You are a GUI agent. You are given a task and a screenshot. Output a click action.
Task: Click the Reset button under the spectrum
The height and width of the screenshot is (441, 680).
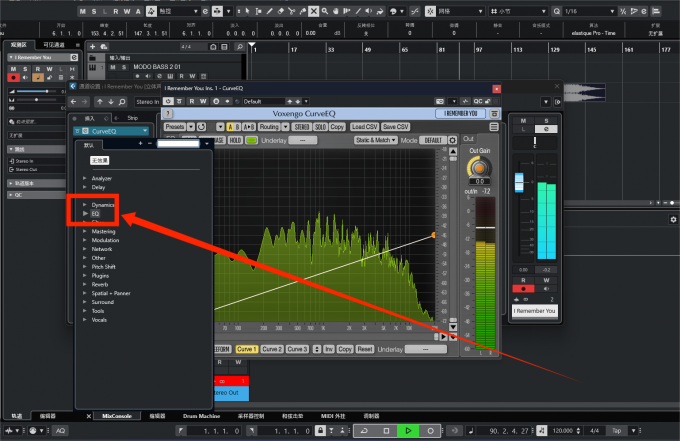[x=365, y=349]
